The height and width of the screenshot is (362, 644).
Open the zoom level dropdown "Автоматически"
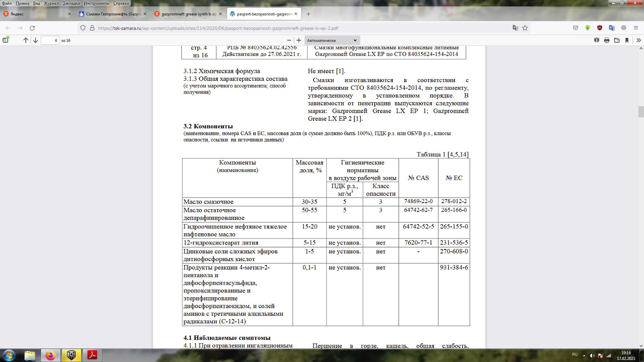(x=332, y=40)
